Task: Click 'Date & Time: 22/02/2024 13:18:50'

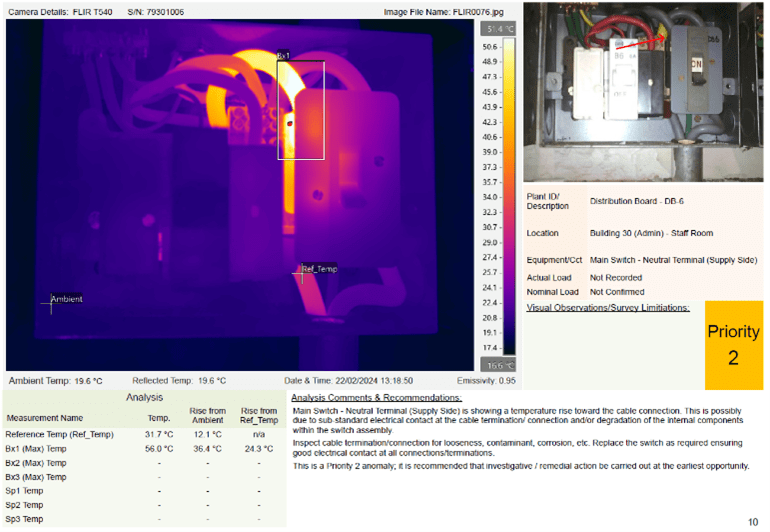Action: pyautogui.click(x=348, y=381)
